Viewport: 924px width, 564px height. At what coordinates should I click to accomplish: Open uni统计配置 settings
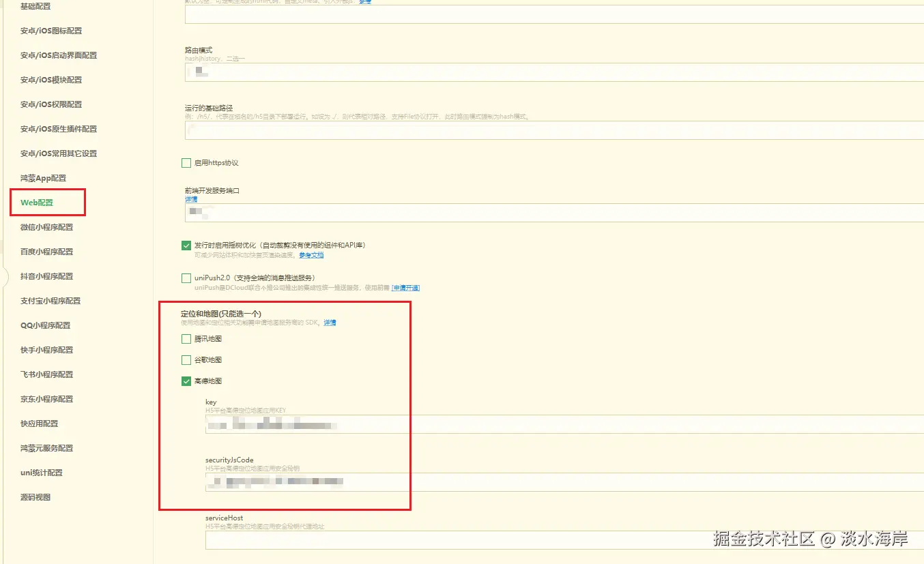click(42, 473)
